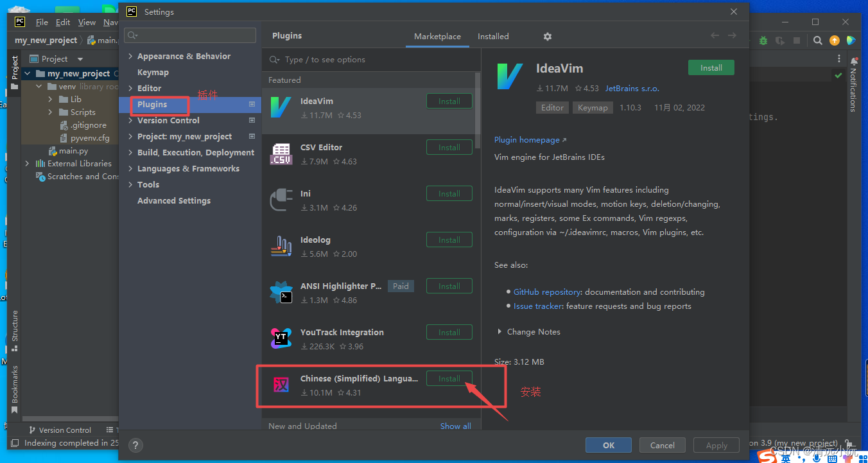Click Run with Coverage icon in PyCharm

point(780,40)
